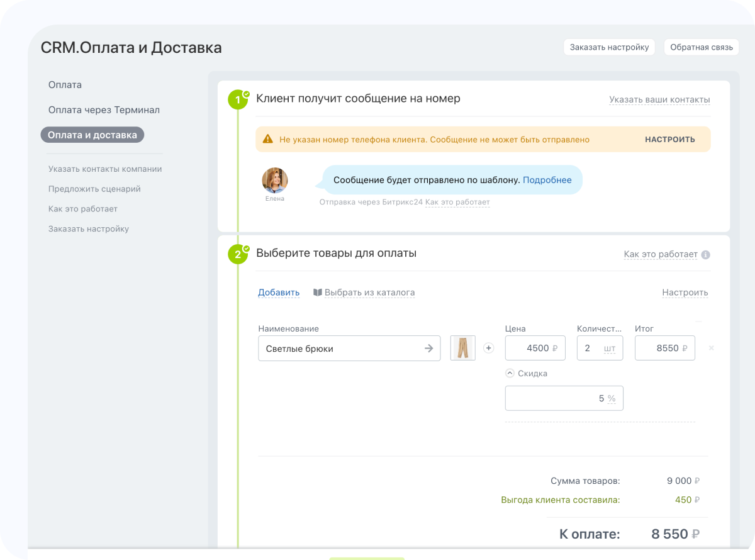This screenshot has height=560, width=755.
Task: Click the arrow icon in Светлые брюки field
Action: click(428, 348)
